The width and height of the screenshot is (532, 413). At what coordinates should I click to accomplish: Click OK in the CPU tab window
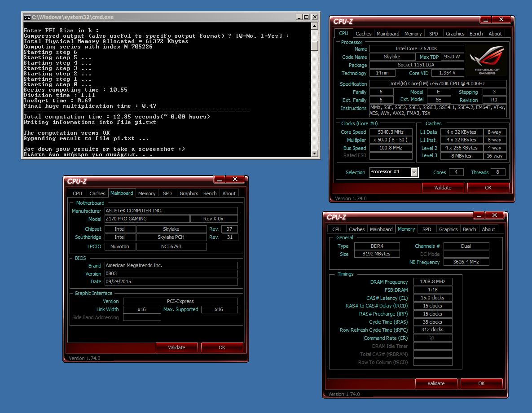(488, 188)
